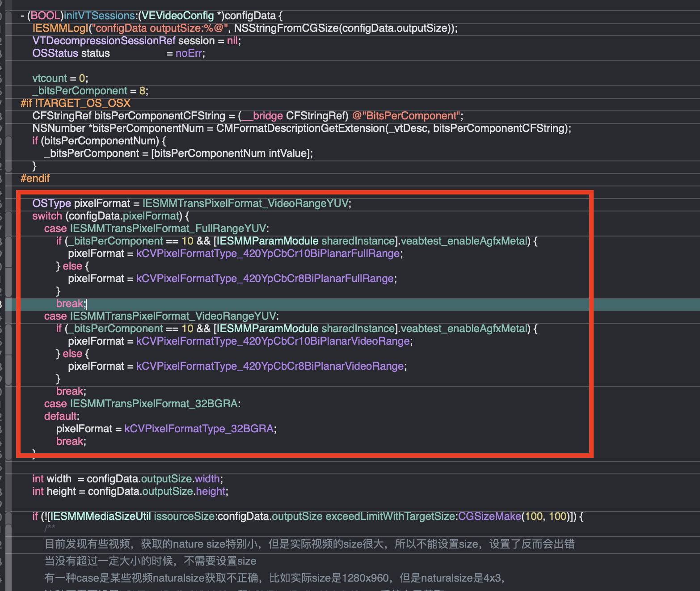Image resolution: width=700 pixels, height=591 pixels.
Task: Collapse the switch block via fold ribbon
Action: [x=8, y=216]
